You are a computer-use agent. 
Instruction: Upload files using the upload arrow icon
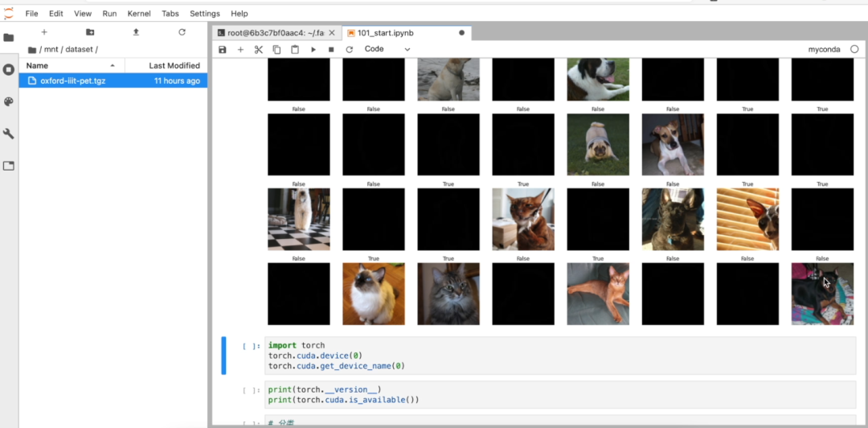tap(136, 32)
